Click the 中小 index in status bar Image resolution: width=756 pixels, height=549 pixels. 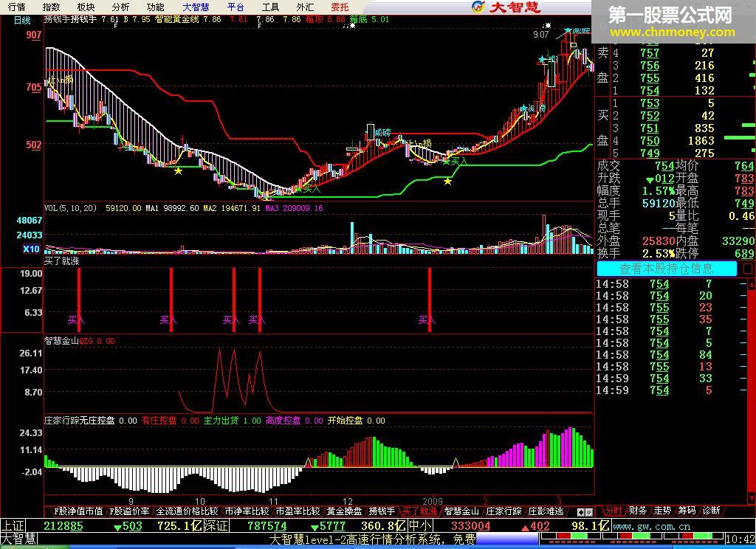420,526
